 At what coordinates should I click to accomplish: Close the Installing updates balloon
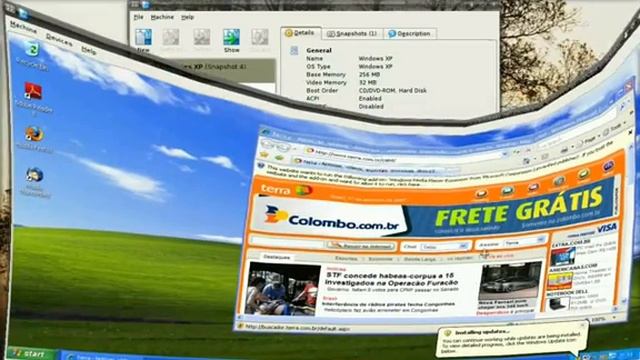pyautogui.click(x=581, y=326)
